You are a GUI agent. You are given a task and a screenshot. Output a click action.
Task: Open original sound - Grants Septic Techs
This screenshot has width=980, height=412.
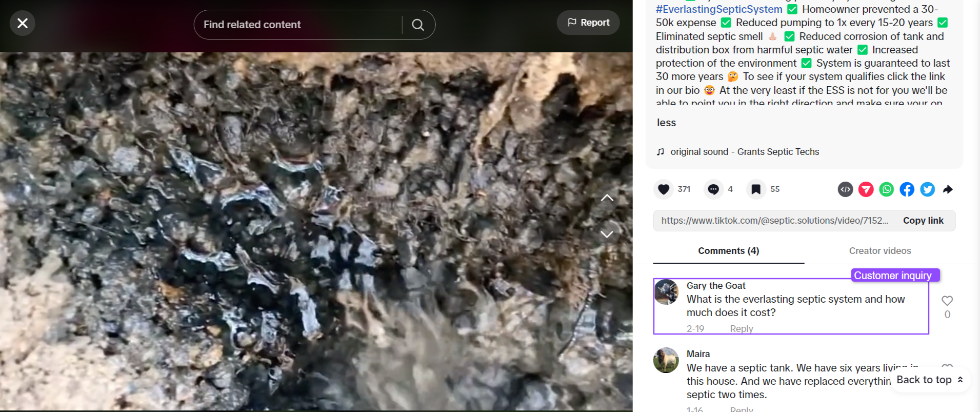point(745,152)
